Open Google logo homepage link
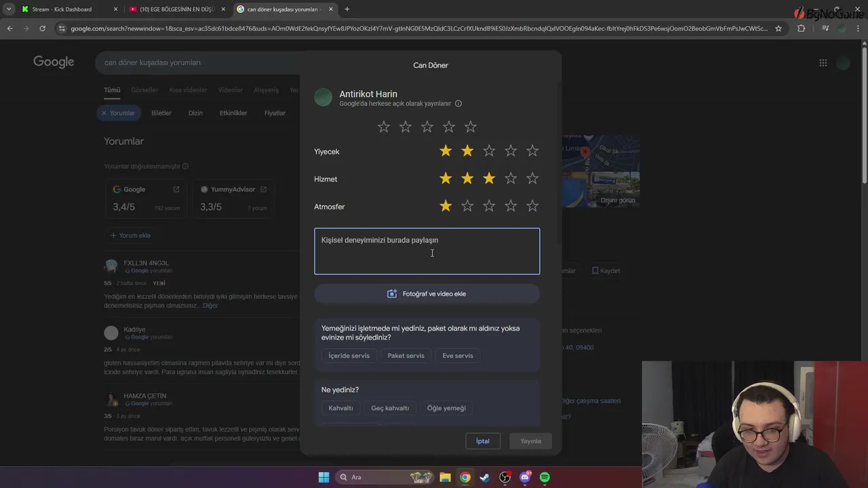This screenshot has width=868, height=488. click(54, 62)
